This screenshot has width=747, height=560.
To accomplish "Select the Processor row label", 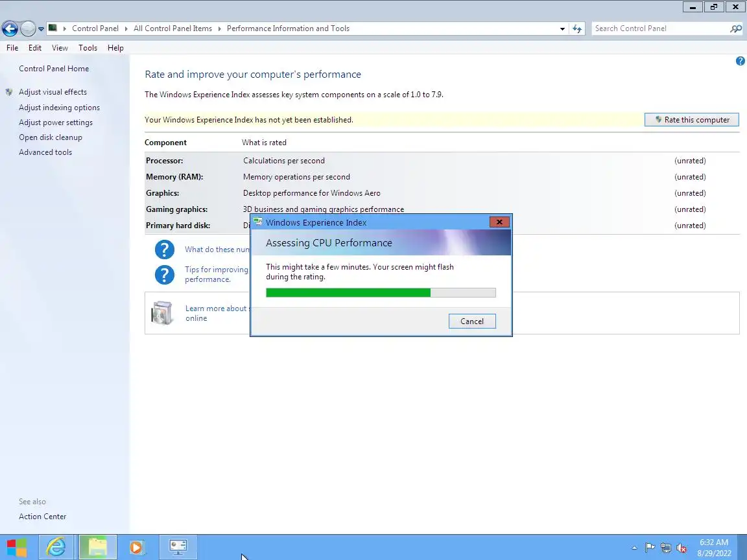I will (x=164, y=161).
